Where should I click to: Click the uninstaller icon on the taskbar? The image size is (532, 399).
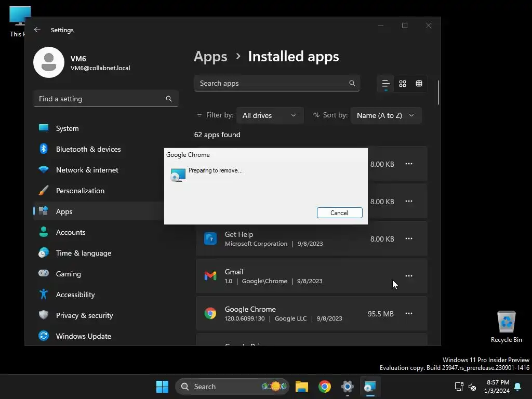click(370, 387)
